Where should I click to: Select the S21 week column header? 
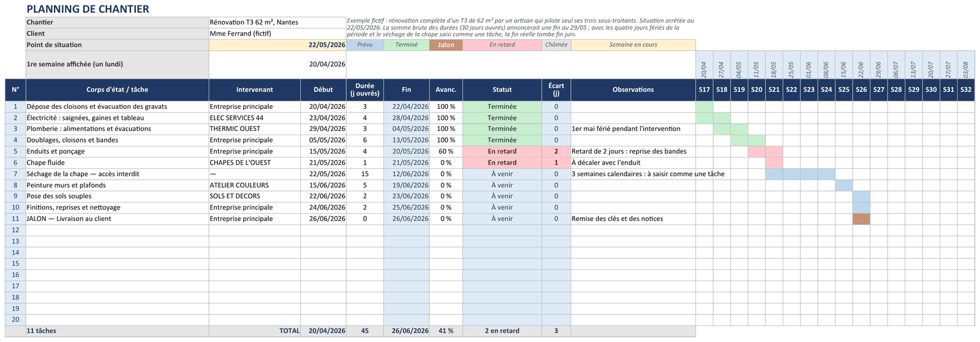pyautogui.click(x=774, y=90)
